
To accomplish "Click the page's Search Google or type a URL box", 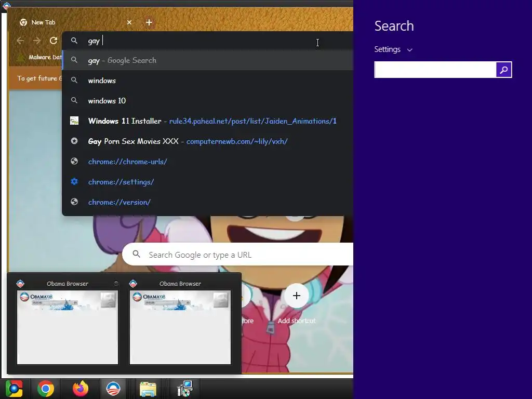I will point(237,255).
